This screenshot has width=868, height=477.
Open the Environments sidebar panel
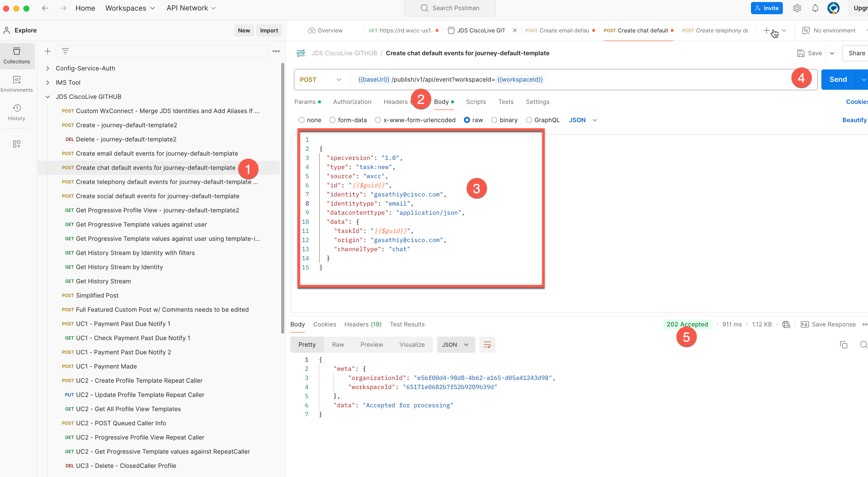point(16,83)
